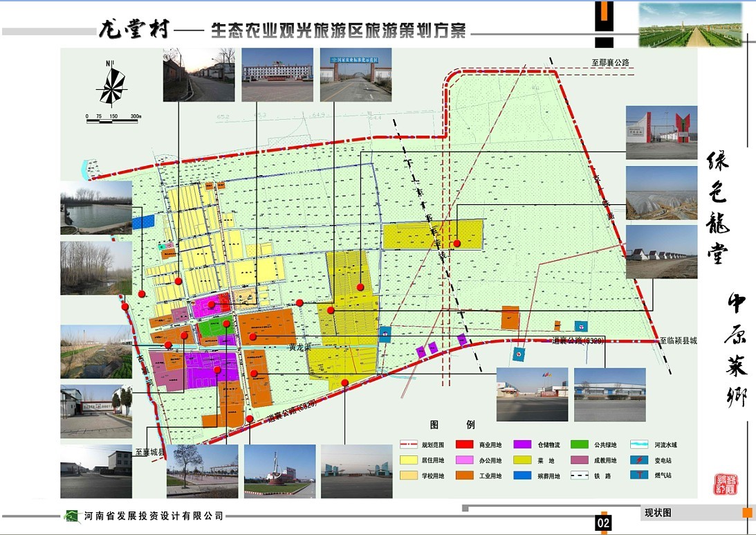
Task: Click the north arrow compass rose
Action: [113, 85]
